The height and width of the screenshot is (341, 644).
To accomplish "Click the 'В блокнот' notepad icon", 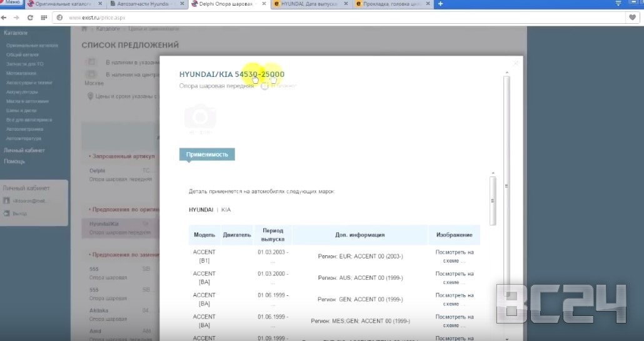I will [x=264, y=86].
